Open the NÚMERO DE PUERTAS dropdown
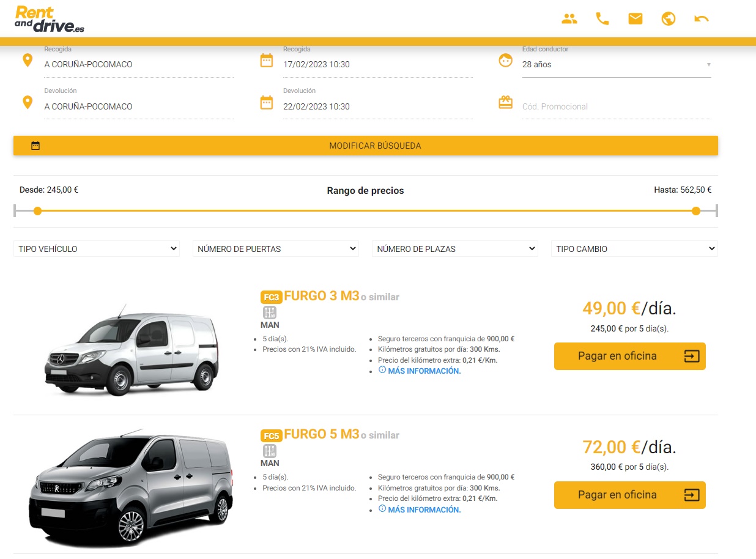Viewport: 756px width, 559px height. pos(276,249)
